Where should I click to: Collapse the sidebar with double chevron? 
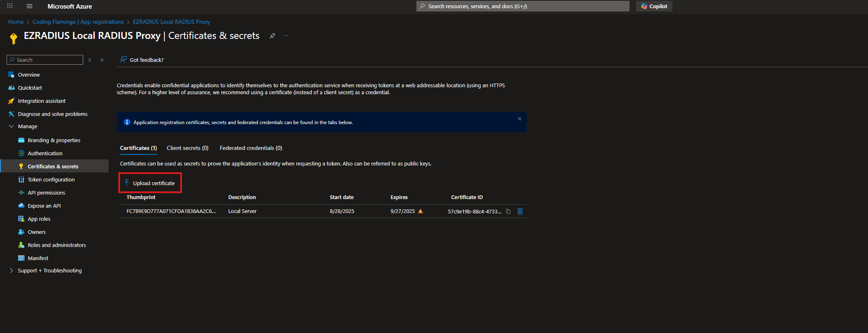coord(102,60)
